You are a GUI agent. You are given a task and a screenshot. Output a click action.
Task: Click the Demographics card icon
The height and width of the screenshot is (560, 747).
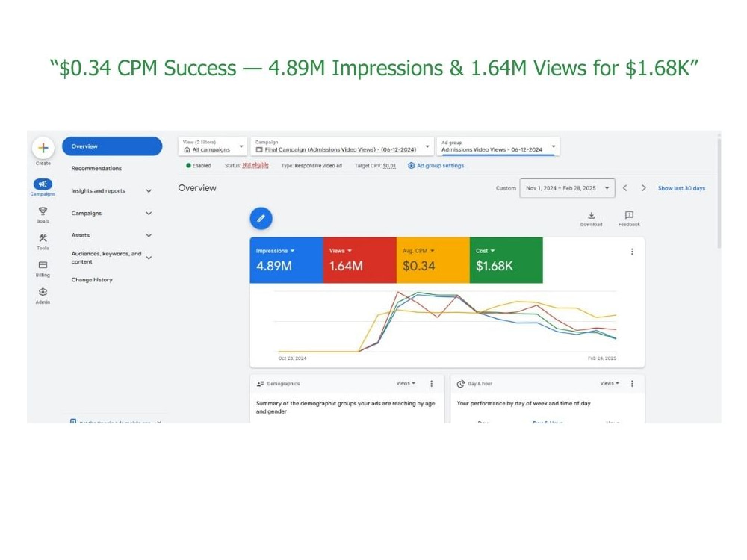260,384
